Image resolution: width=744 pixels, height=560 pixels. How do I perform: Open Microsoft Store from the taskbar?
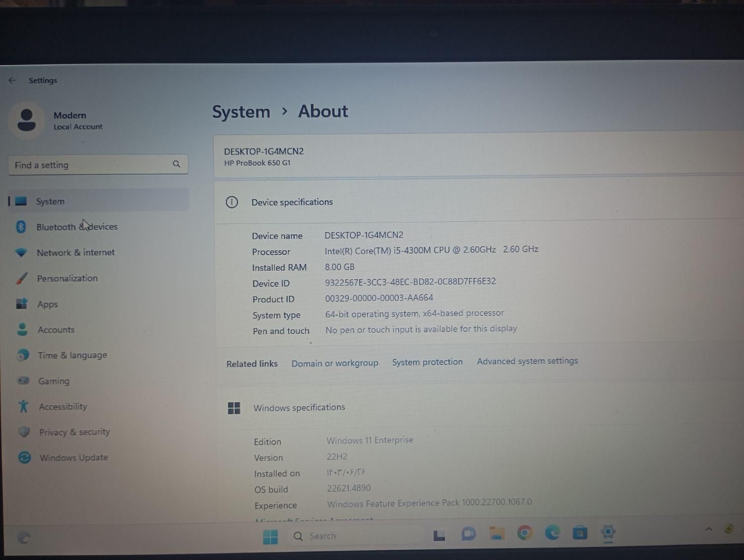pos(580,533)
